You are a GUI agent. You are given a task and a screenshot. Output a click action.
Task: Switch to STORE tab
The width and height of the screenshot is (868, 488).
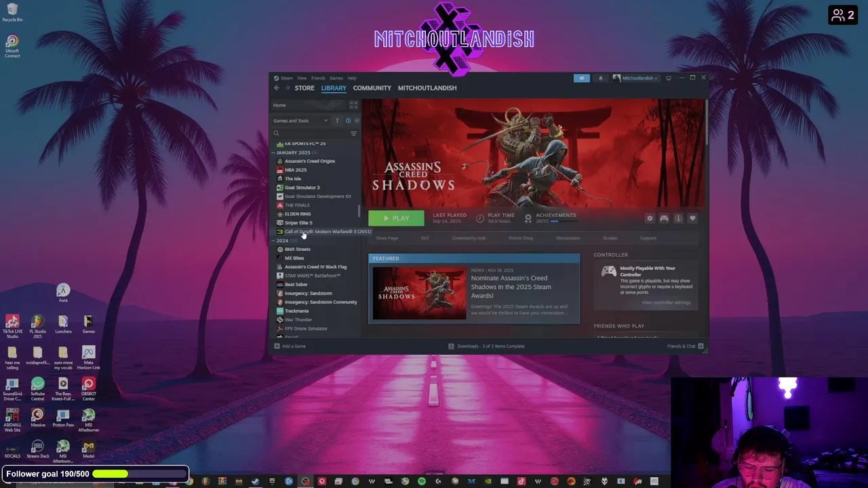pos(304,88)
